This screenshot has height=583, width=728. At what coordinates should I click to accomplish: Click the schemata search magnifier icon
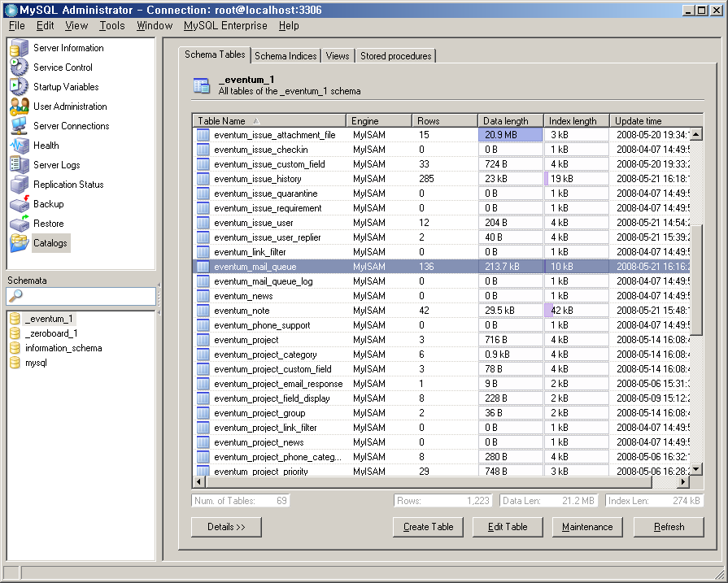(x=15, y=295)
